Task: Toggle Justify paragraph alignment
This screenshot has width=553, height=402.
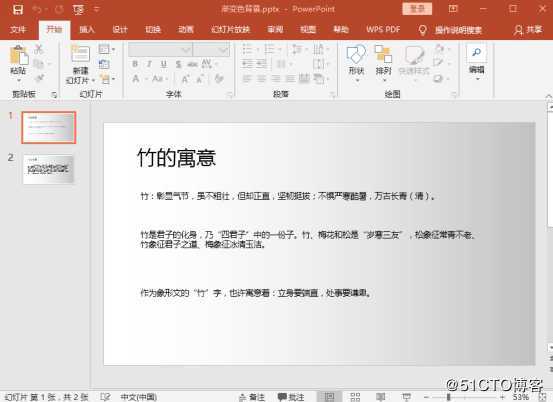Action: [290, 79]
